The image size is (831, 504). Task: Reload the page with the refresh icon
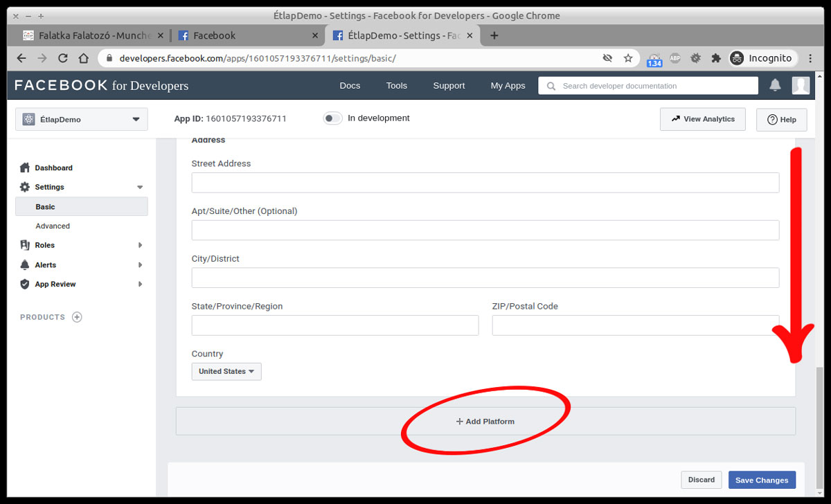(63, 58)
